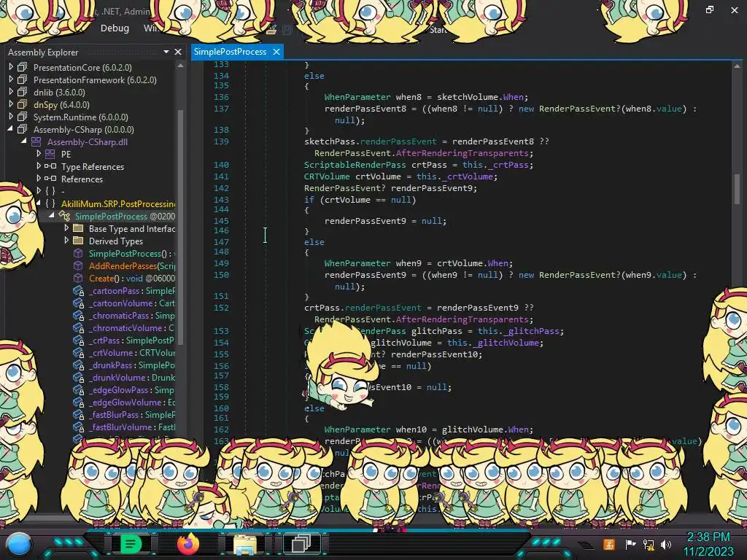Image resolution: width=747 pixels, height=560 pixels.
Task: Click the _chromaticPass field icon
Action: (x=78, y=315)
